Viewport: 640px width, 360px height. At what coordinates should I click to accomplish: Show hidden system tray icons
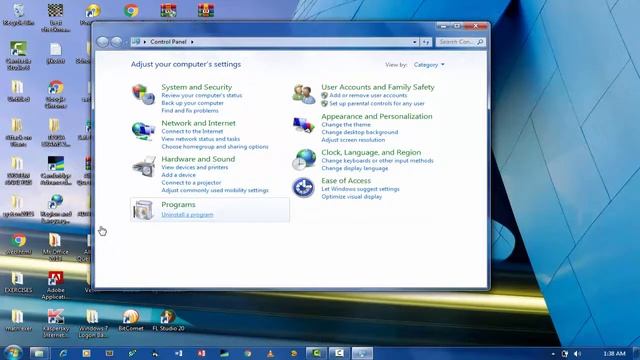[553, 353]
